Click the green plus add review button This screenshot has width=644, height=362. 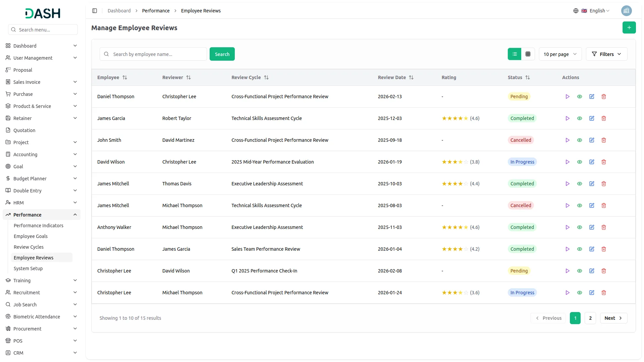point(629,27)
